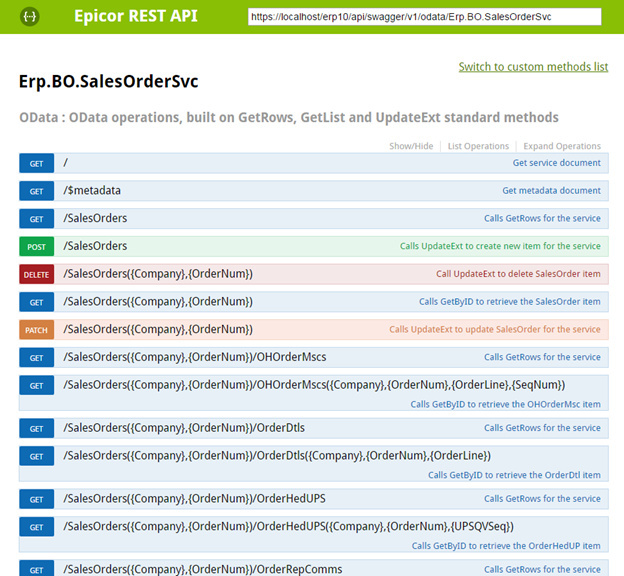Expand GET badge for root path /
Viewport: 624px width, 576px height.
pos(36,163)
